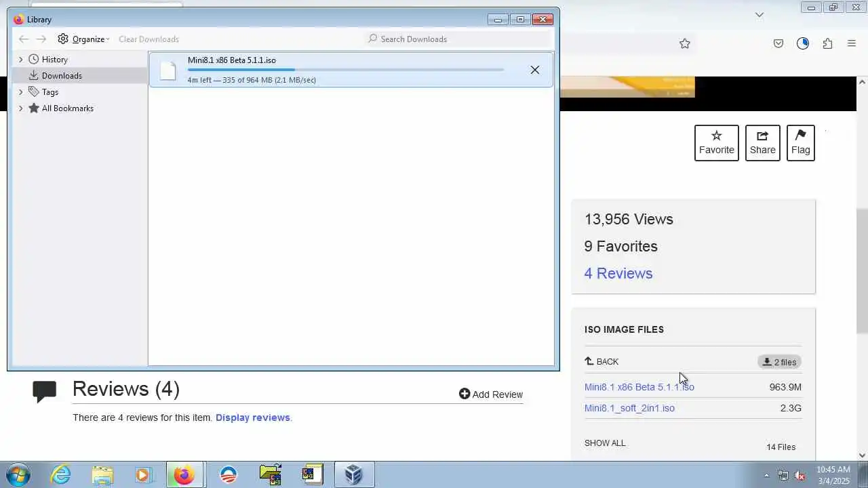Expand the All Bookmarks tree node

click(20, 108)
